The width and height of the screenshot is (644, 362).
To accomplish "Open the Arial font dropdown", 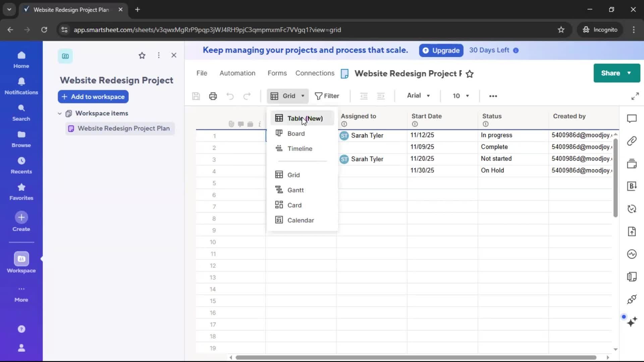I will click(418, 96).
